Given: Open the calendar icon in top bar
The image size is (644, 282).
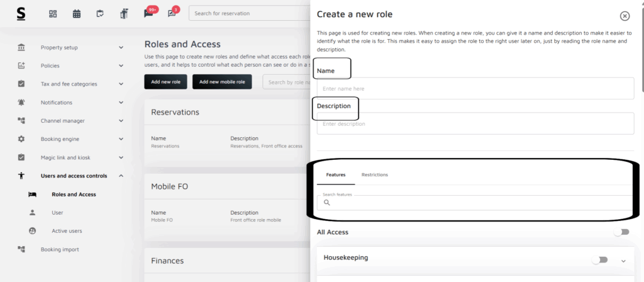Looking at the screenshot, I should 77,14.
